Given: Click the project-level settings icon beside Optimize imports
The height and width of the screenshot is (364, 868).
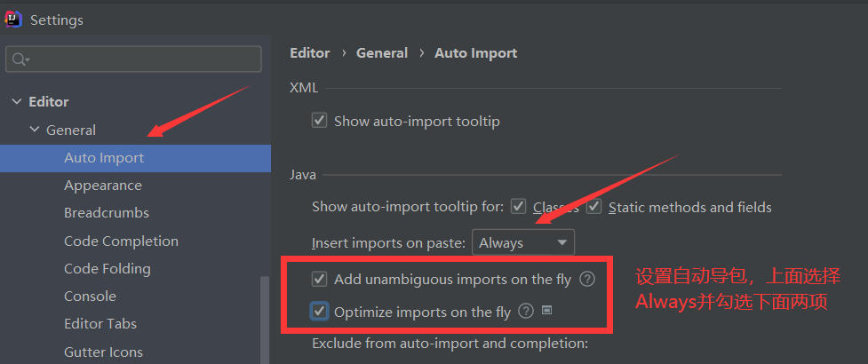Looking at the screenshot, I should click(x=547, y=311).
